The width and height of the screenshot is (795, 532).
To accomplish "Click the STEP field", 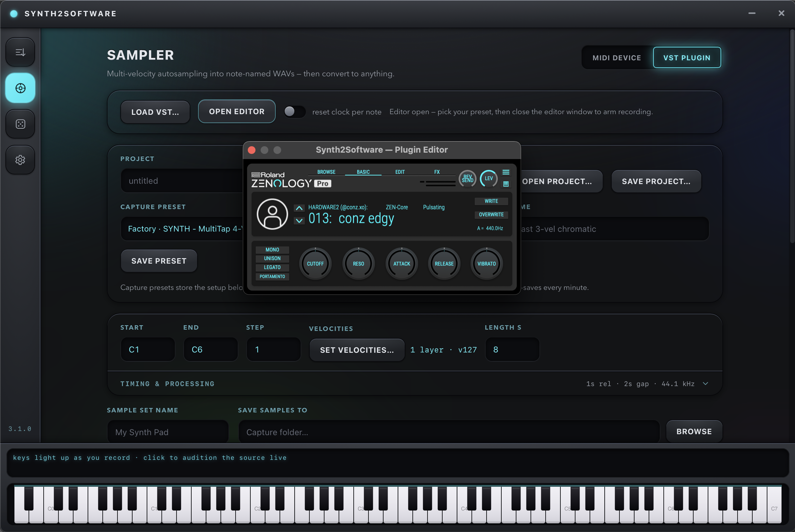I will click(x=273, y=350).
